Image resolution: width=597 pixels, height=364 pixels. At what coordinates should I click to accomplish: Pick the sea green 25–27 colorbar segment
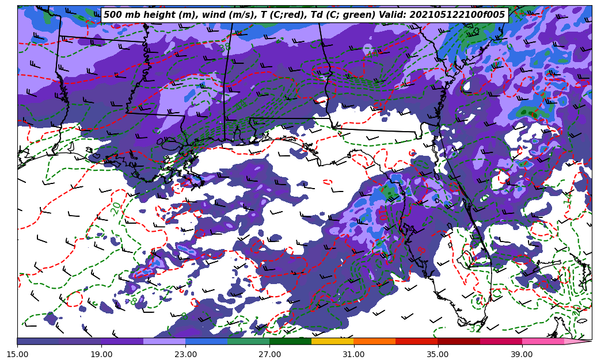(248, 341)
